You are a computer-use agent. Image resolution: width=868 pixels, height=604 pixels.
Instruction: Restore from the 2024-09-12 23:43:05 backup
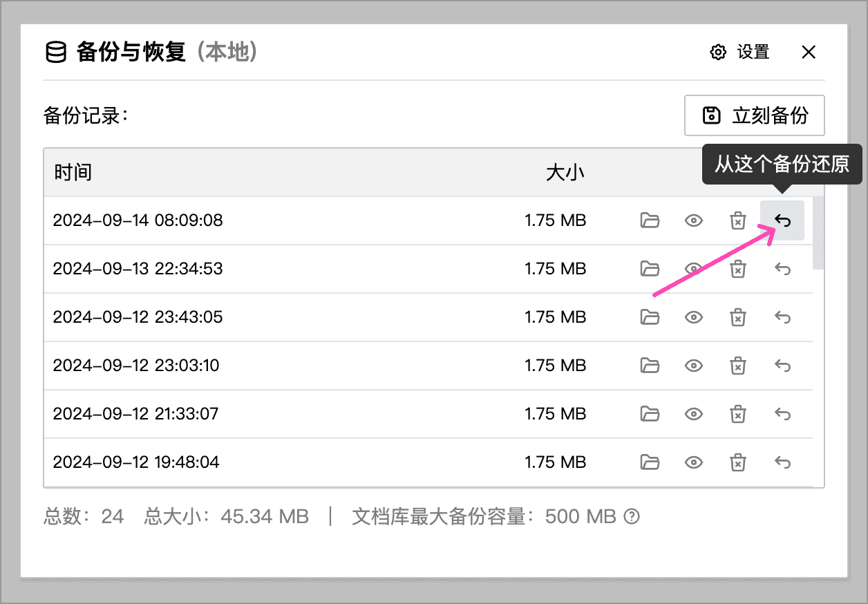pos(782,317)
